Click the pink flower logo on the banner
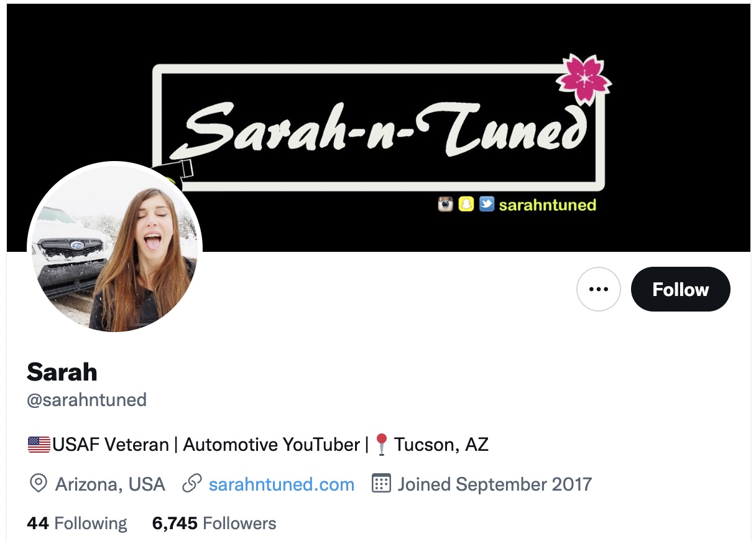The width and height of the screenshot is (756, 541). click(x=583, y=80)
